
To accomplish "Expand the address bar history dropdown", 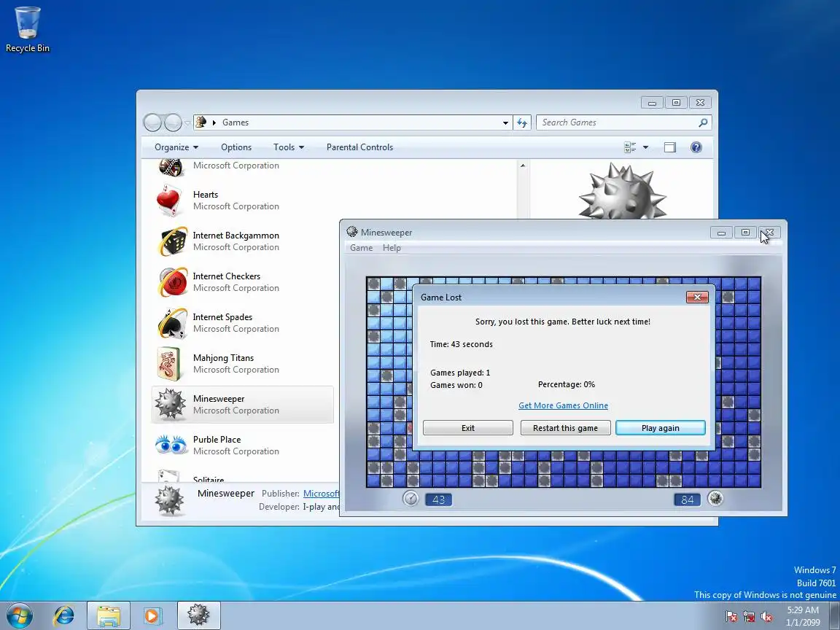I will coord(505,122).
